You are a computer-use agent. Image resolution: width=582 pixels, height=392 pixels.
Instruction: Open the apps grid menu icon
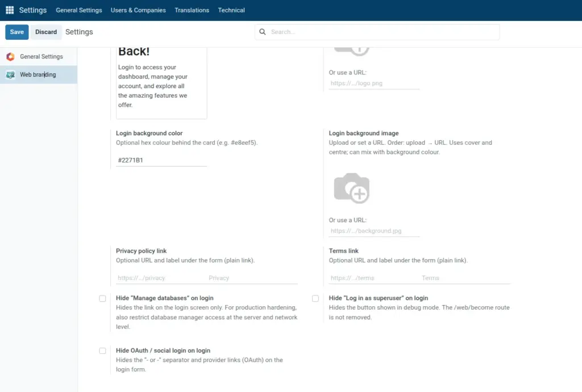[x=10, y=10]
